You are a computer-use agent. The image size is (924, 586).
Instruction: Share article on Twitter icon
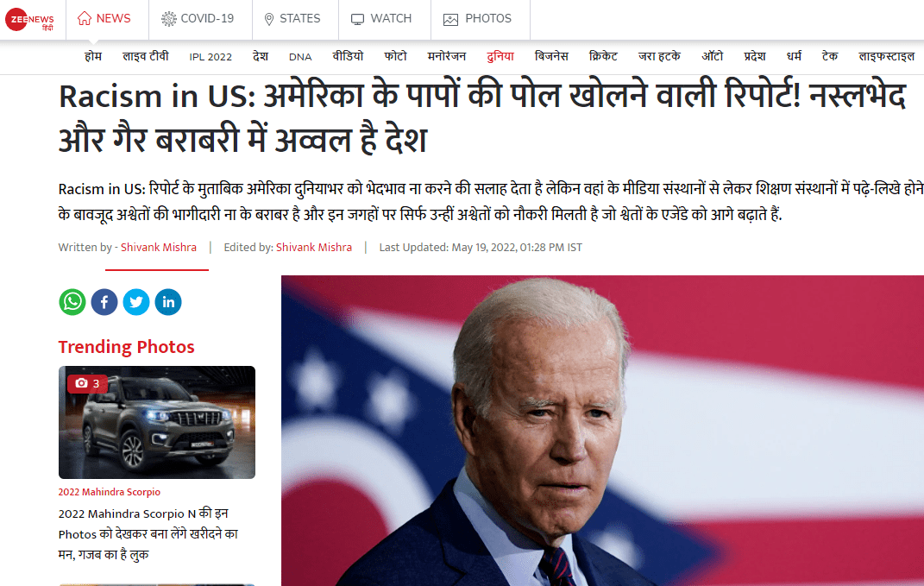point(136,302)
